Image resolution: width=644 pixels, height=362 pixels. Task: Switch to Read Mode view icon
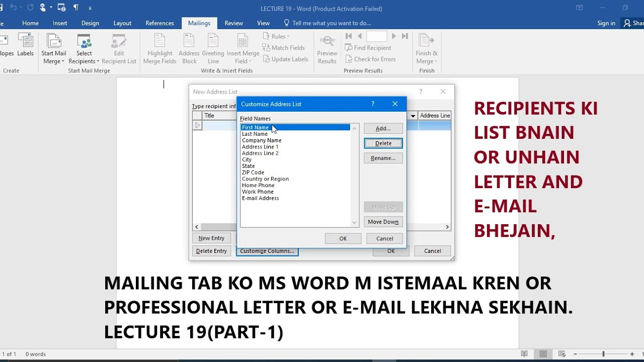pos(524,354)
